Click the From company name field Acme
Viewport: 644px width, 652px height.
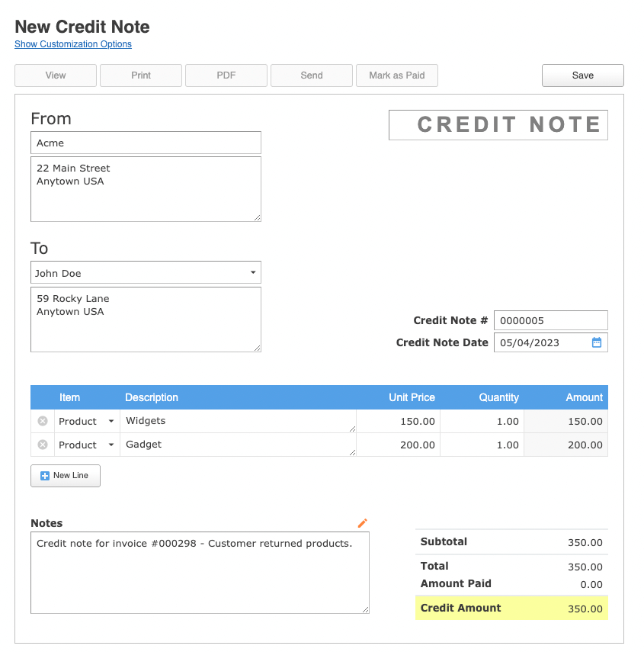[x=146, y=143]
